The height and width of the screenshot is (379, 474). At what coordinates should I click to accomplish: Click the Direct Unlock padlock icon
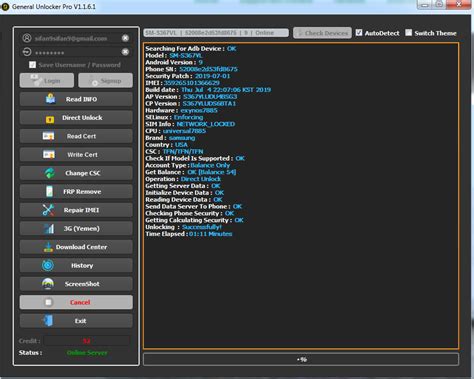50,119
